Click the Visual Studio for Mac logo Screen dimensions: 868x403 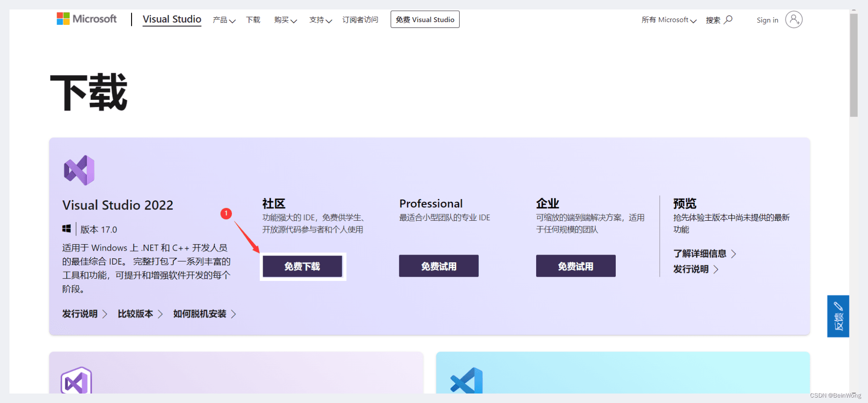(76, 380)
